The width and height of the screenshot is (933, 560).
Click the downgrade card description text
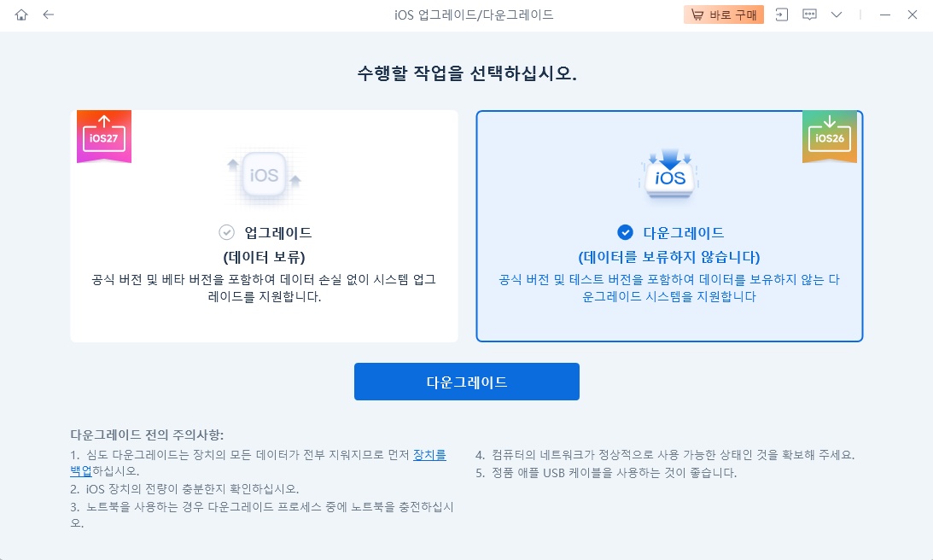[x=669, y=288]
